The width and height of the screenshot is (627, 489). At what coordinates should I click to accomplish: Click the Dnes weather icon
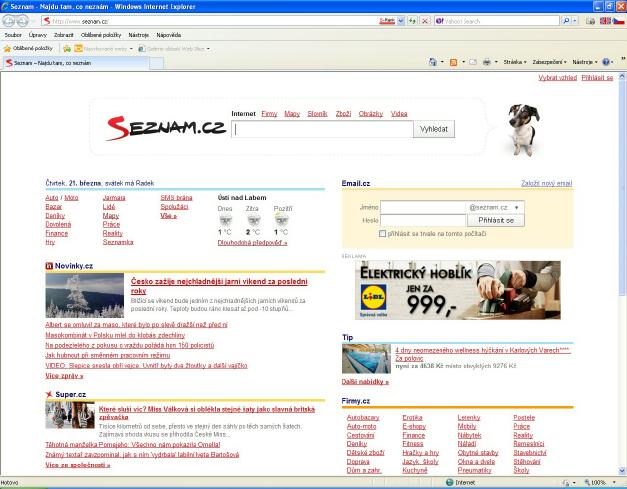click(226, 220)
